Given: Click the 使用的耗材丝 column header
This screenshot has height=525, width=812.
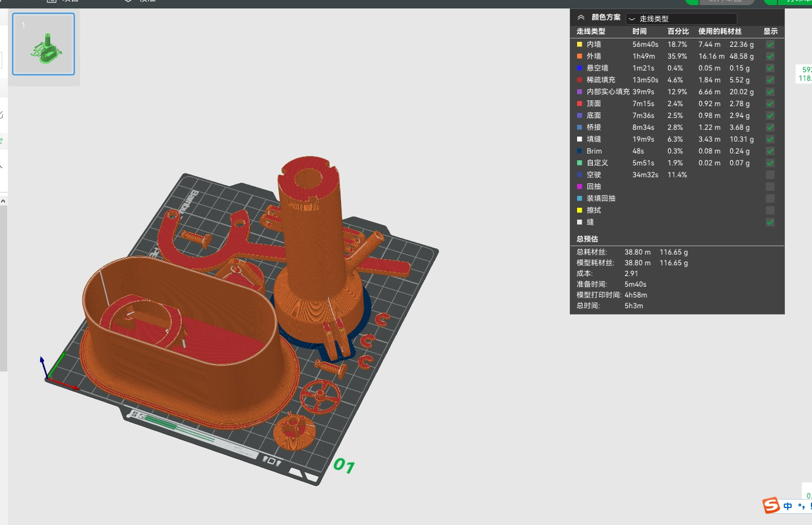Looking at the screenshot, I should click(x=720, y=32).
